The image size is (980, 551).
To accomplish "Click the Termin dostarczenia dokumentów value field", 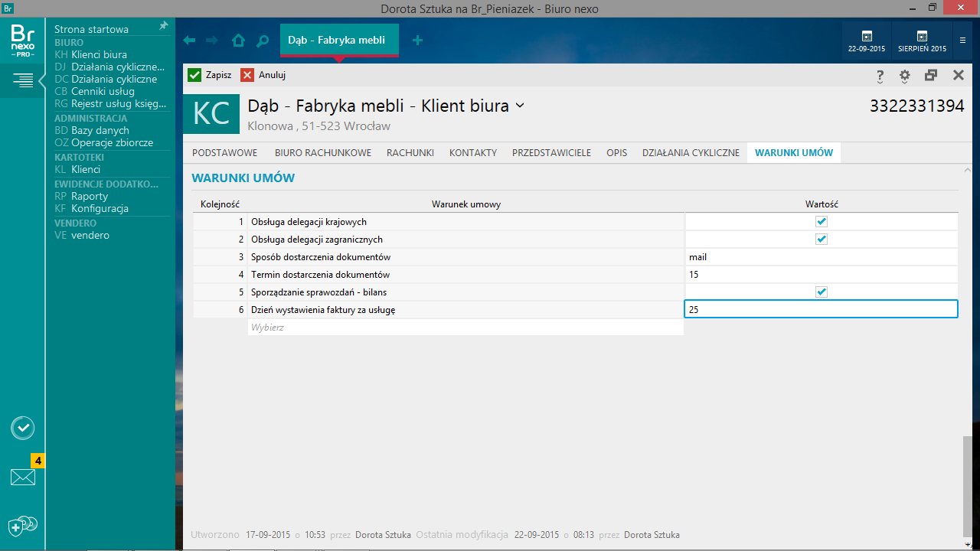I will [x=821, y=275].
